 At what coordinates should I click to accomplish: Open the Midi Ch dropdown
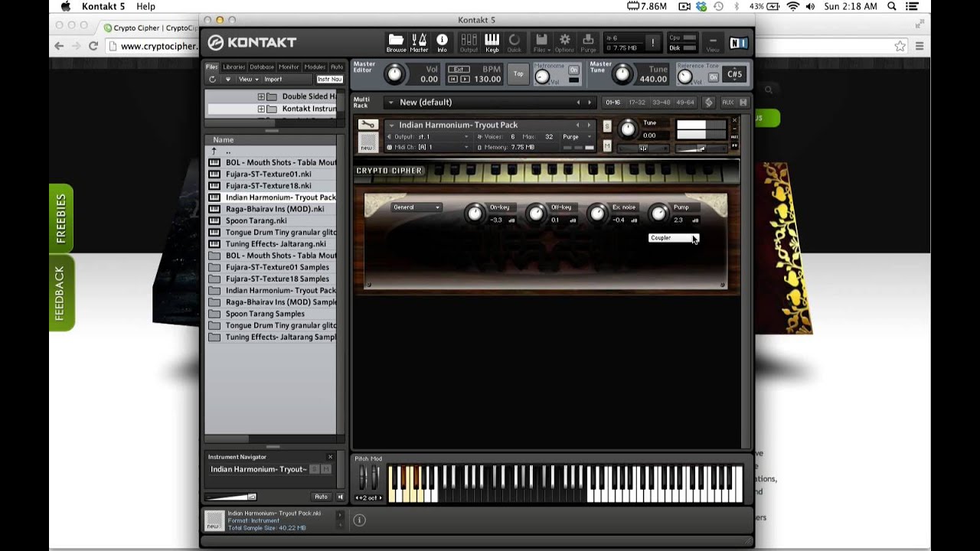pos(429,147)
